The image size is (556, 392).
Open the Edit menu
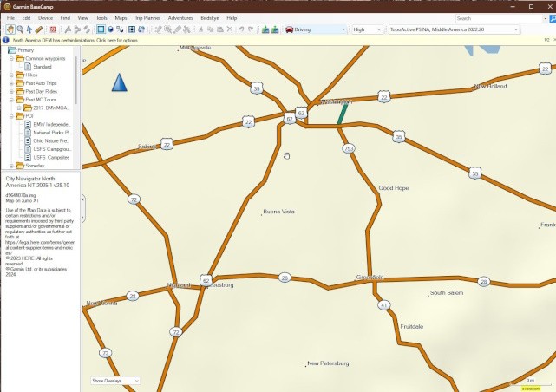(x=26, y=18)
